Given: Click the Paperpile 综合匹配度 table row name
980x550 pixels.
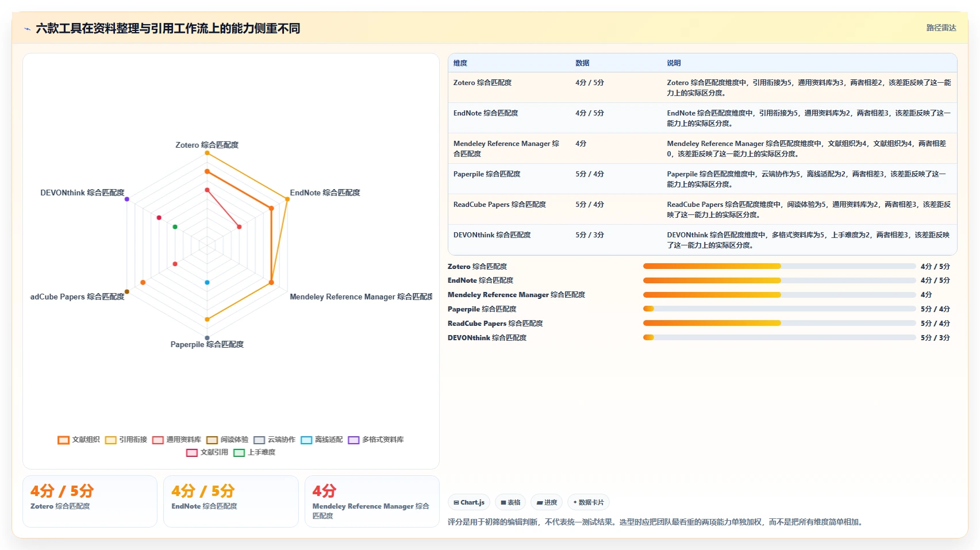Looking at the screenshot, I should [x=487, y=174].
